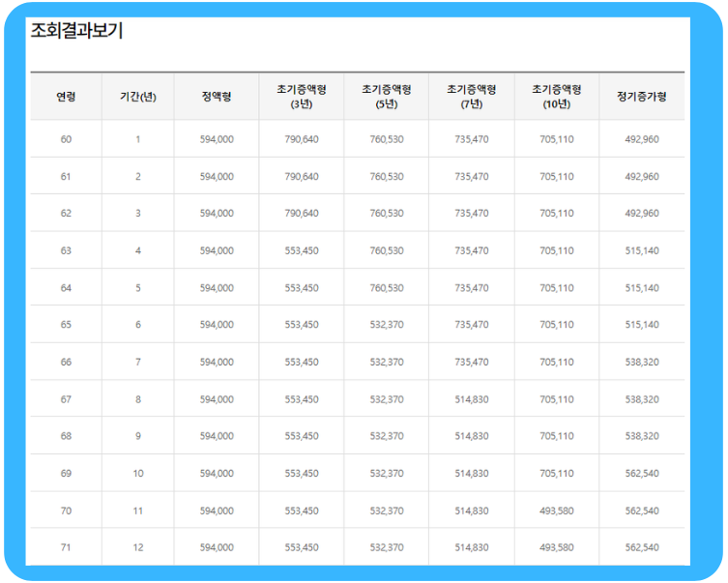Select age cell 63
728x583 pixels.
pyautogui.click(x=66, y=250)
